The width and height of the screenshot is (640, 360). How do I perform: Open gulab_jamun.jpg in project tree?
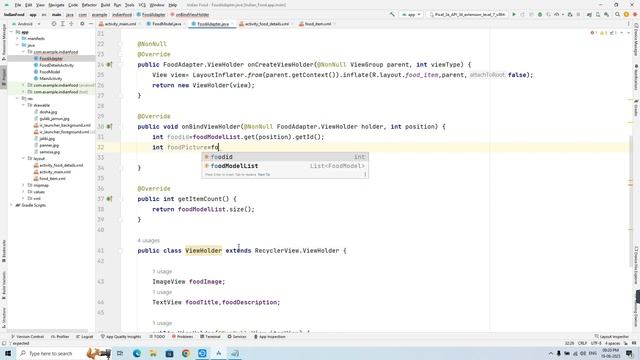(54, 118)
